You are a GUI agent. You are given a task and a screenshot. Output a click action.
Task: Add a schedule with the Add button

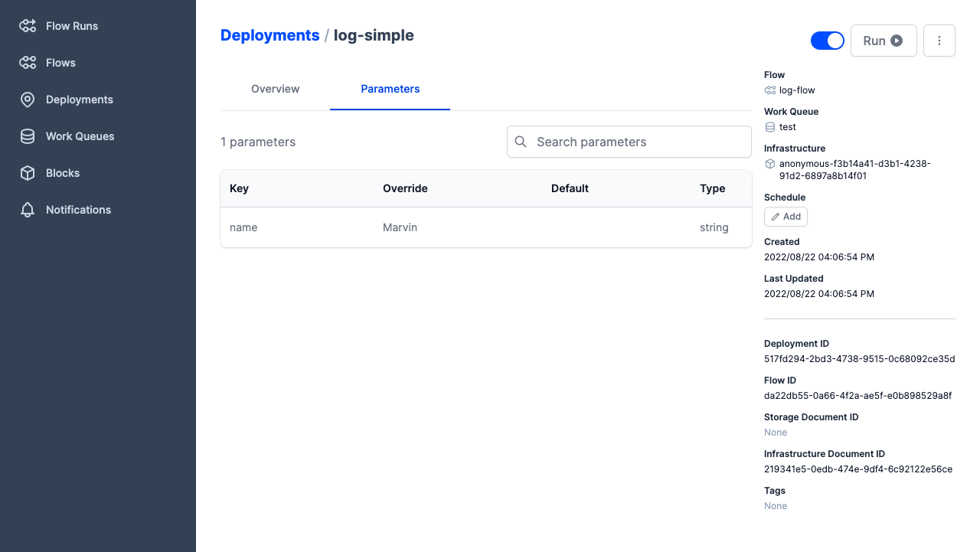coord(786,217)
